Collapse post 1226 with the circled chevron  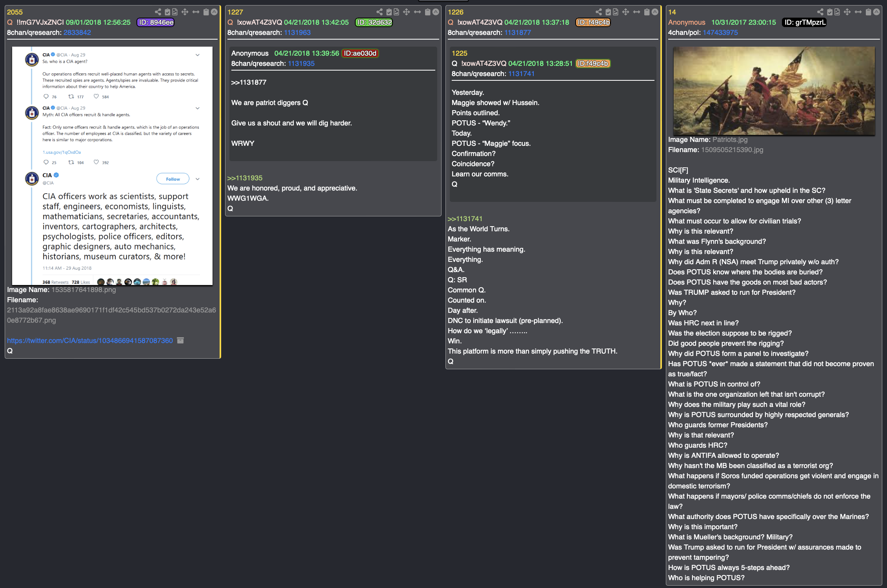click(655, 12)
